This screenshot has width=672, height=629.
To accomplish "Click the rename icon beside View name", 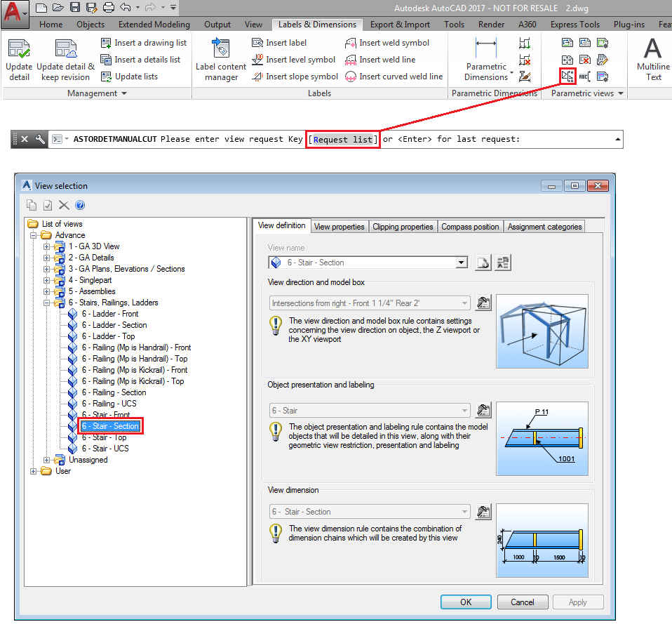I will tap(503, 263).
